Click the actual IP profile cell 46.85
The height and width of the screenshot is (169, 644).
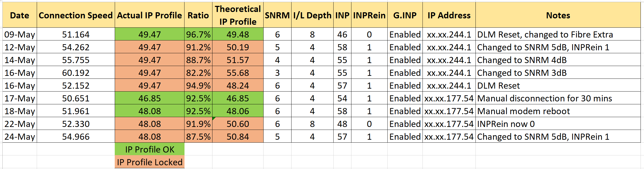tap(150, 98)
